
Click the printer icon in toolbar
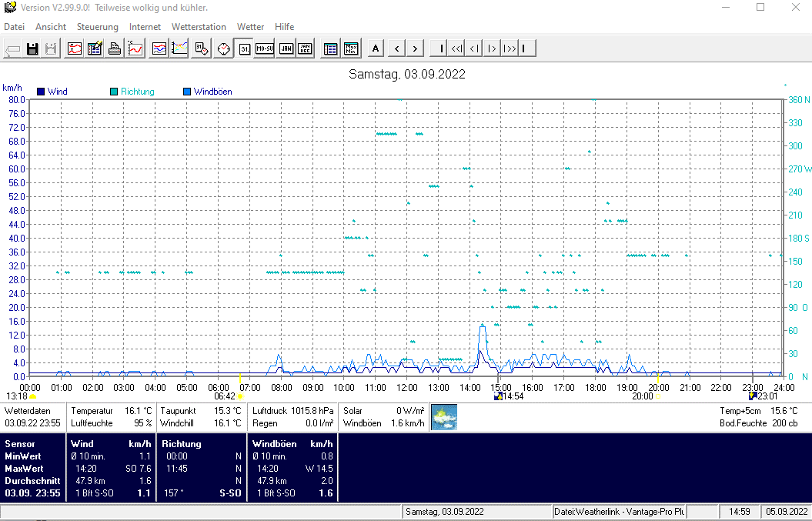(x=115, y=48)
